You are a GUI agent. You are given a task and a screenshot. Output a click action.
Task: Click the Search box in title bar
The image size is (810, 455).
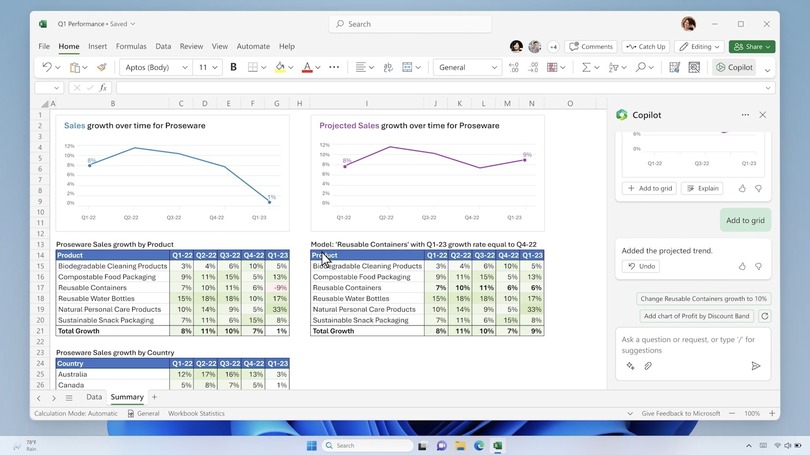pyautogui.click(x=410, y=24)
